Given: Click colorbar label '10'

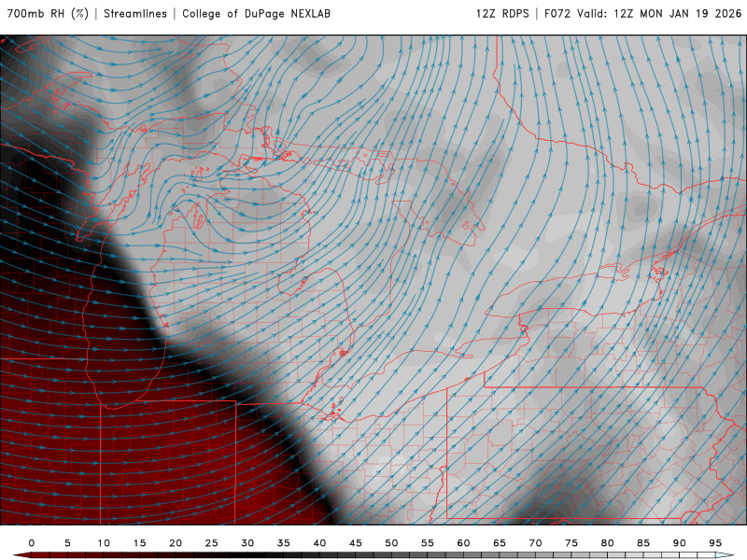Looking at the screenshot, I should point(104,543).
